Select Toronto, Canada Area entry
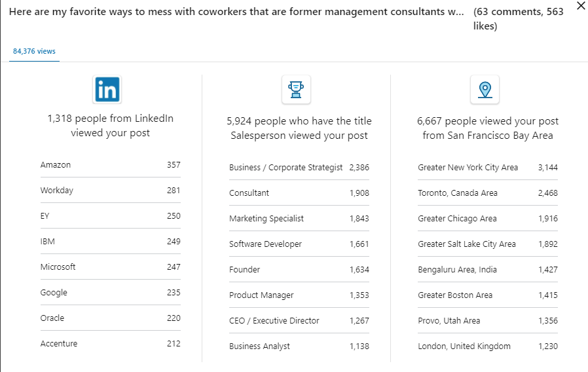The height and width of the screenshot is (372, 588). tap(487, 193)
